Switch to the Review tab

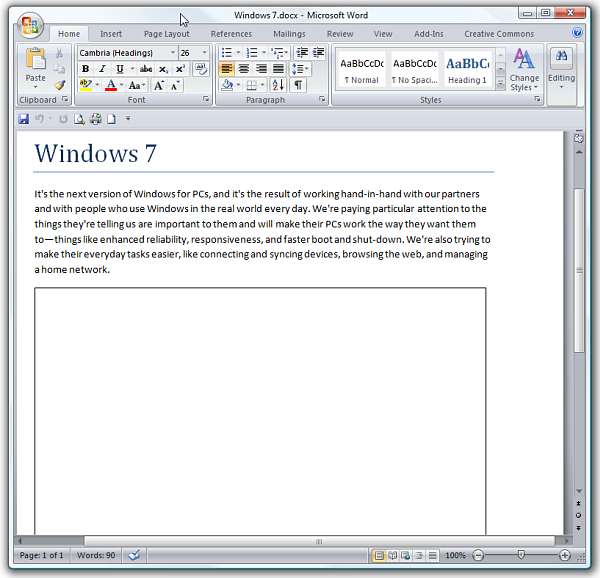[340, 34]
